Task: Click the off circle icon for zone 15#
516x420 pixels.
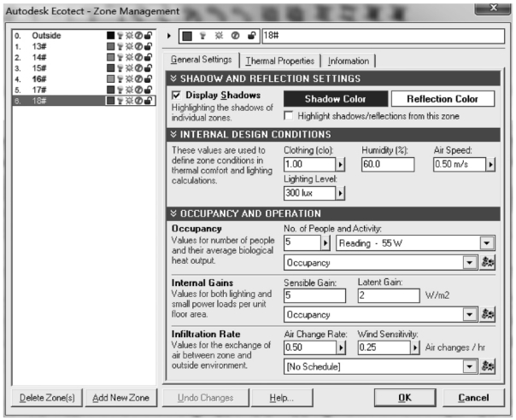Action: pyautogui.click(x=138, y=68)
